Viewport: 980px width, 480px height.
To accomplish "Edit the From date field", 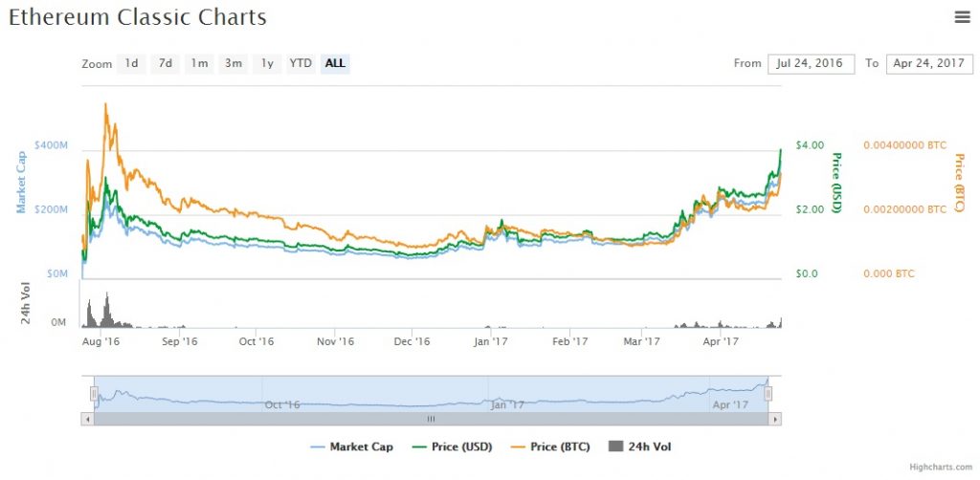I will point(811,64).
